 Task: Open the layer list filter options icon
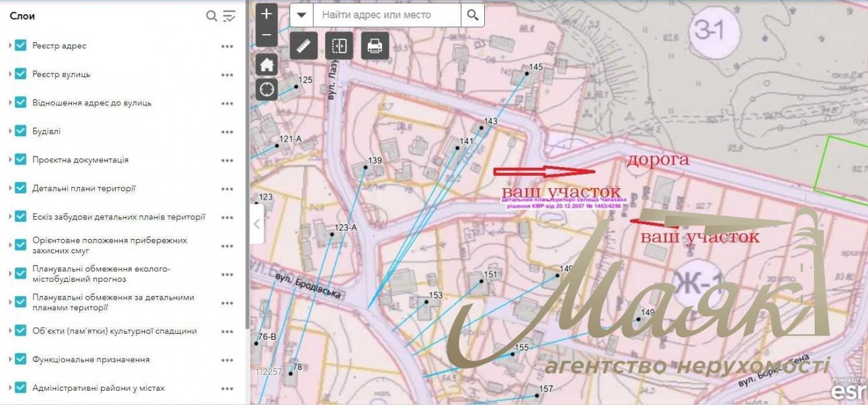[229, 16]
